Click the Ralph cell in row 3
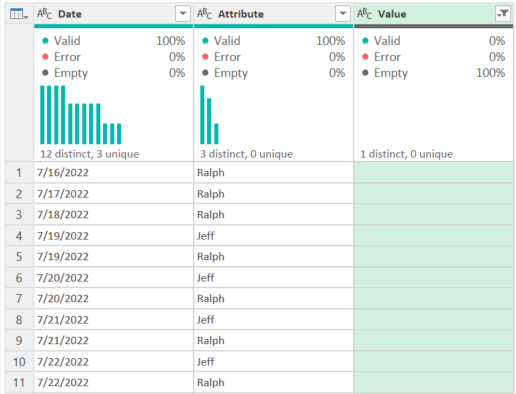This screenshot has height=394, width=516. 273,215
